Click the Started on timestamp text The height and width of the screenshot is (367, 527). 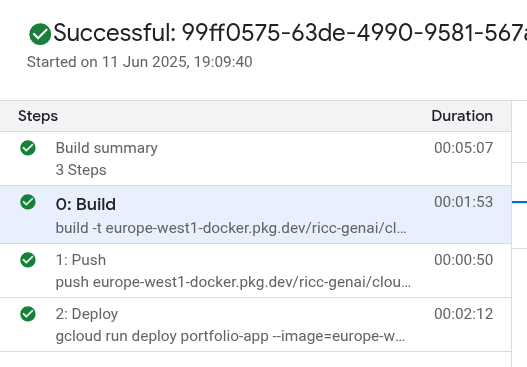139,62
